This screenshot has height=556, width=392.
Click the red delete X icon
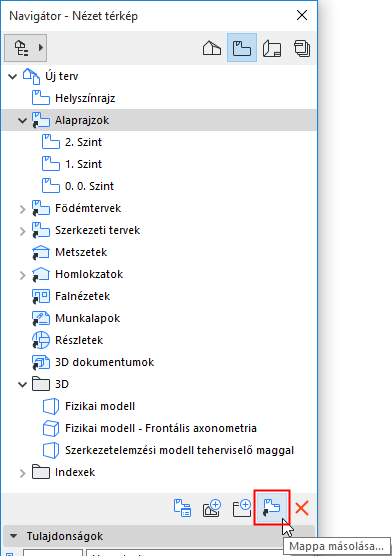point(302,508)
